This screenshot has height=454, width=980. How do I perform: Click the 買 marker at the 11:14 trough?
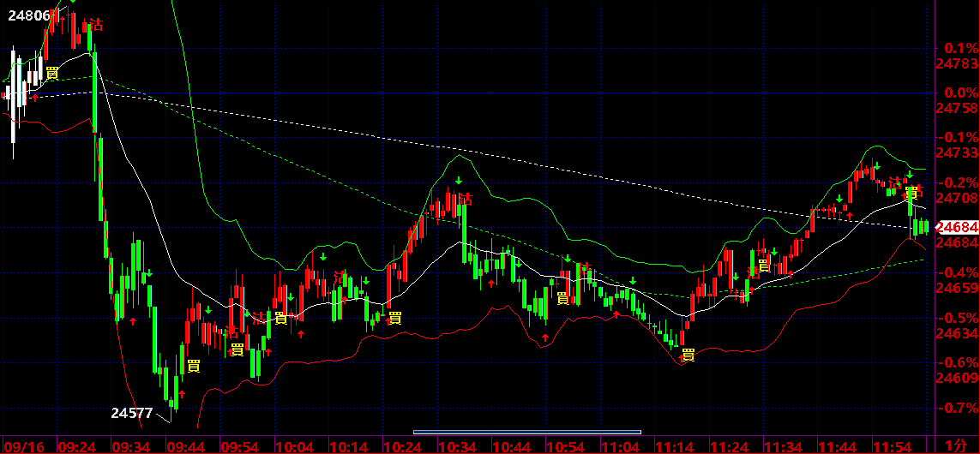688,355
